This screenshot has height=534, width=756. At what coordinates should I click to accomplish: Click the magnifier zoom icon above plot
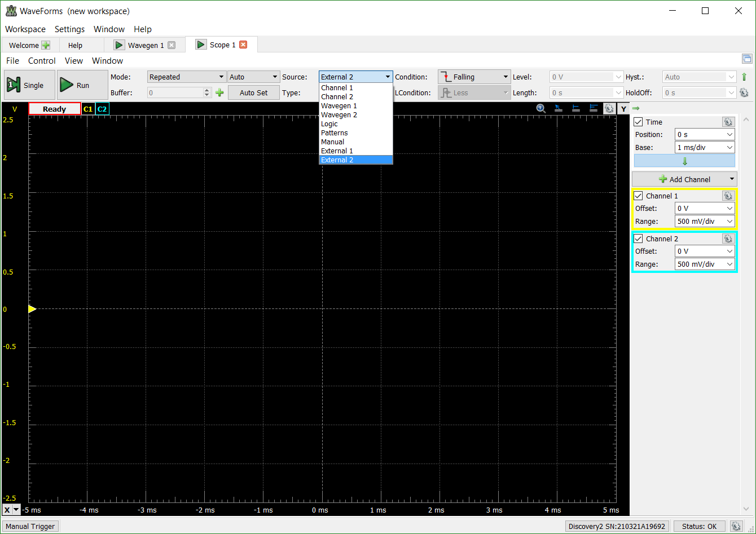tap(540, 109)
